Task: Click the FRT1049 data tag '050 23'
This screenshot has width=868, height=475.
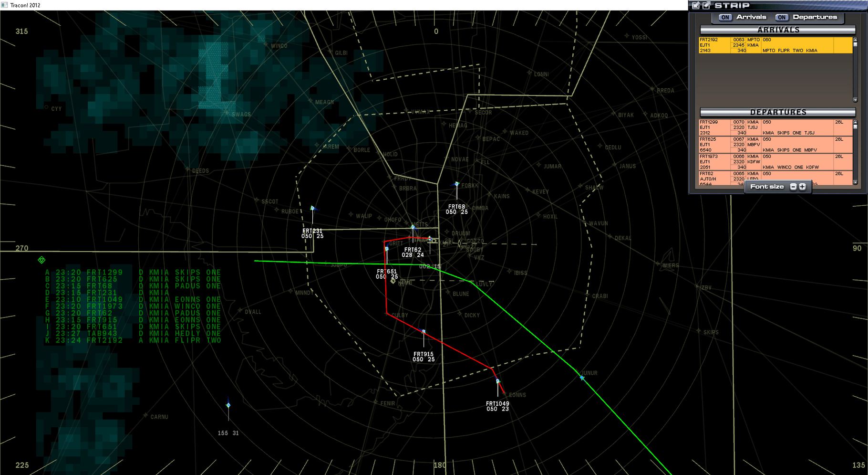Action: pyautogui.click(x=497, y=409)
